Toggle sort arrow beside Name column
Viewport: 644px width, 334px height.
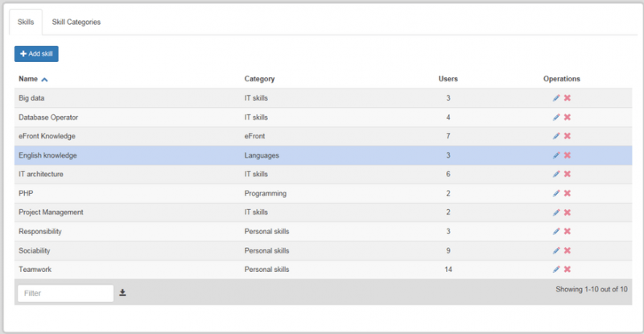point(44,80)
